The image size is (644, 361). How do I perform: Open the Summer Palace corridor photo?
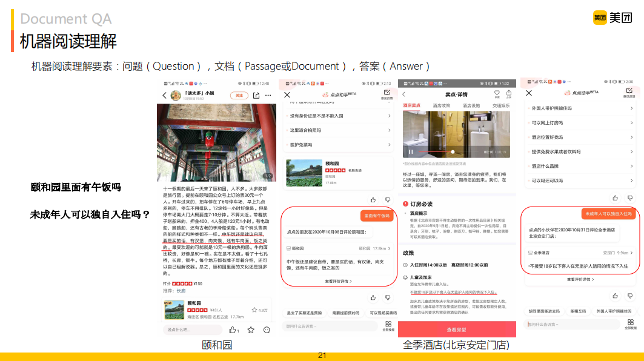(x=216, y=142)
